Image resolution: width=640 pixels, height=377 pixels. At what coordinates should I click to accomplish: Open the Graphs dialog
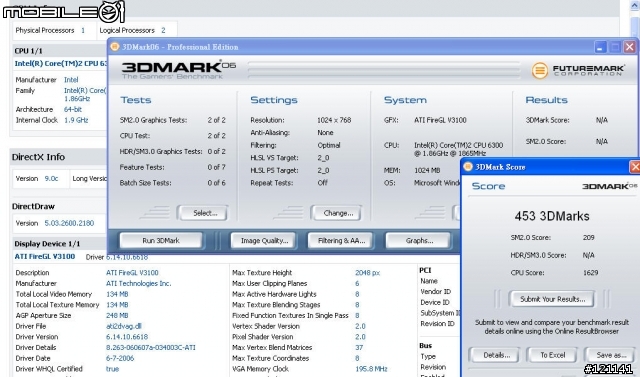coord(419,241)
